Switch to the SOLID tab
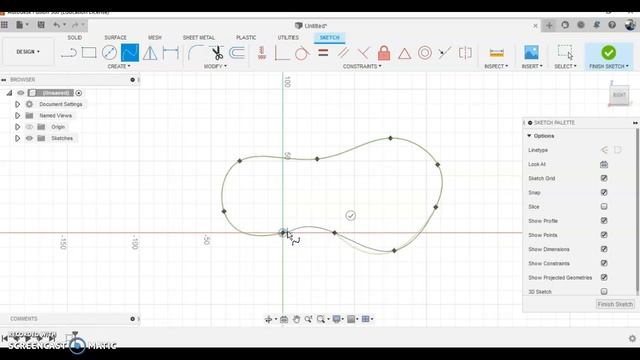 75,38
